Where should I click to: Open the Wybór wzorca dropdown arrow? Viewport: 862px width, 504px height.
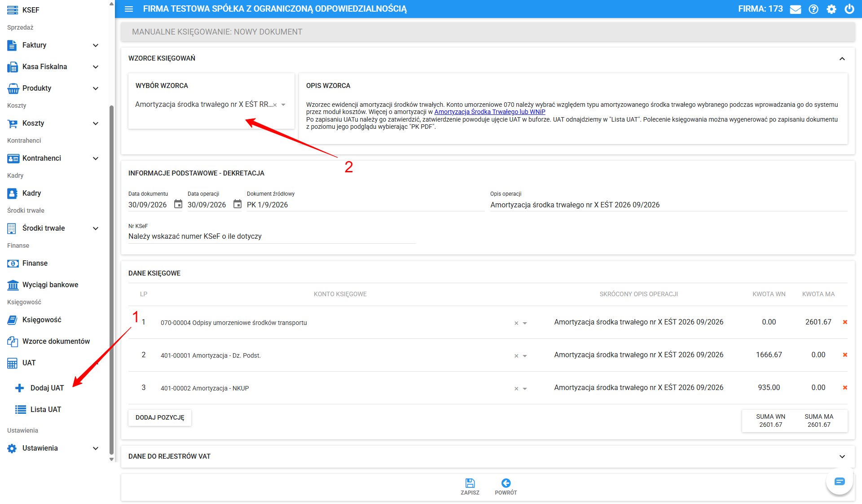(283, 105)
